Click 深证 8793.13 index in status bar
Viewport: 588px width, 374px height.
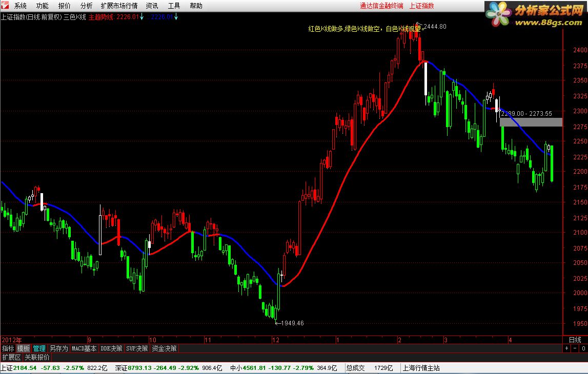click(x=133, y=368)
